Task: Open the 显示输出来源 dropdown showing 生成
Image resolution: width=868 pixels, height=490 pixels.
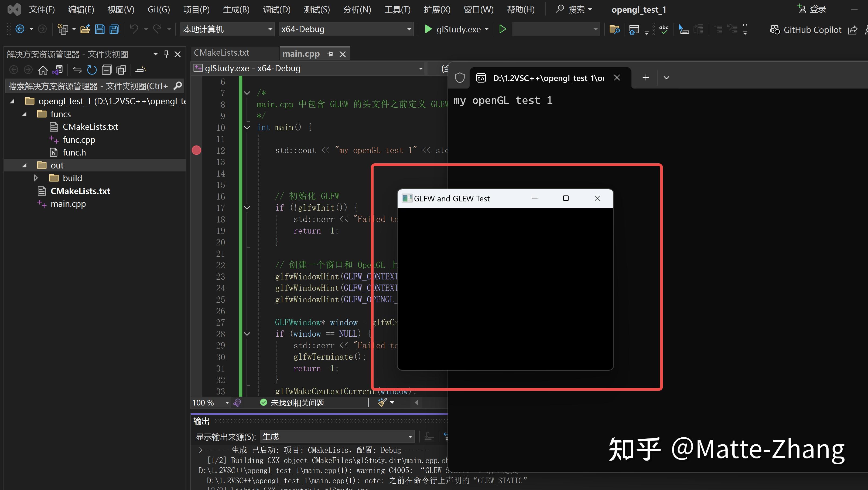Action: pos(337,436)
